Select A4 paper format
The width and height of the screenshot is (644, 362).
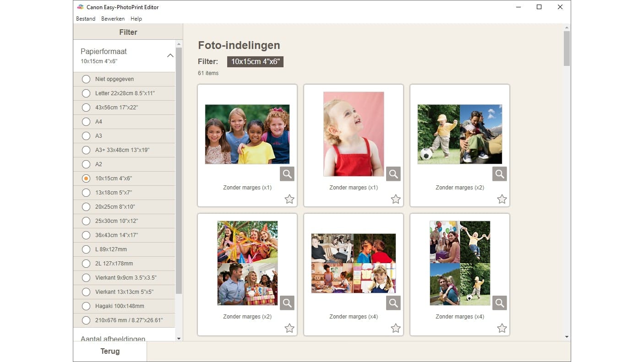(124, 122)
